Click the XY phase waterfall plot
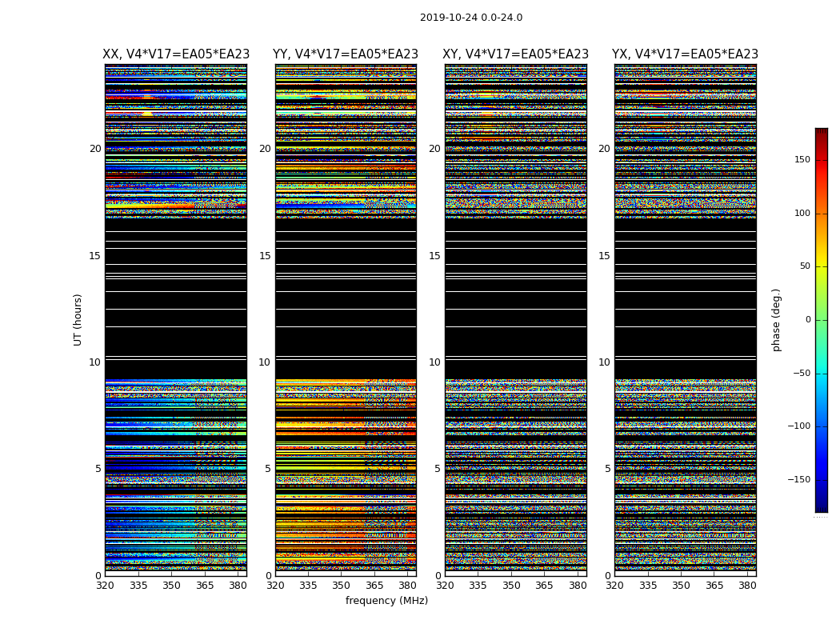Screen dimensions: 840x640 click(515, 320)
